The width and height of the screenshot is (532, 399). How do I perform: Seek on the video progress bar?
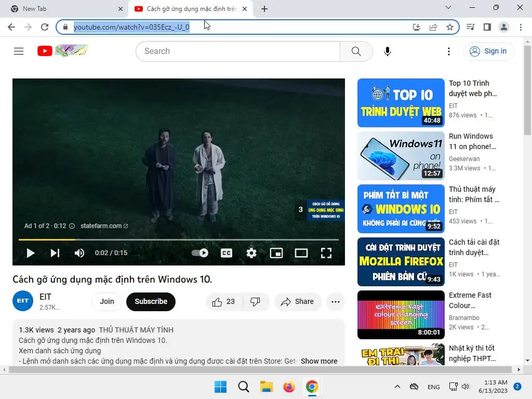(179, 240)
